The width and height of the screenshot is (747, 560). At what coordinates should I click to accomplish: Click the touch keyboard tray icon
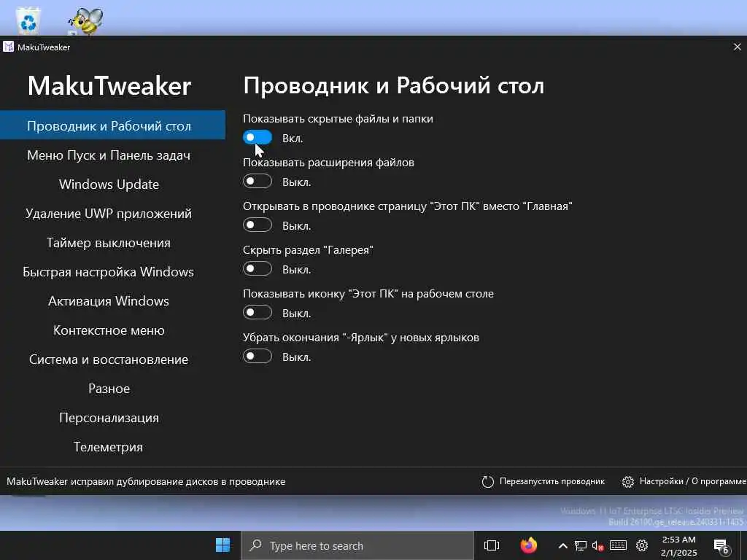pyautogui.click(x=618, y=545)
